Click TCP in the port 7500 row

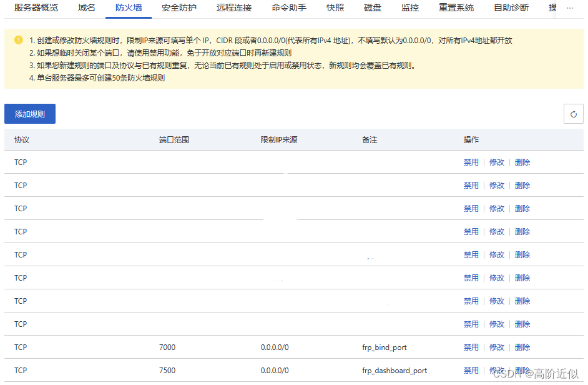[x=21, y=371]
